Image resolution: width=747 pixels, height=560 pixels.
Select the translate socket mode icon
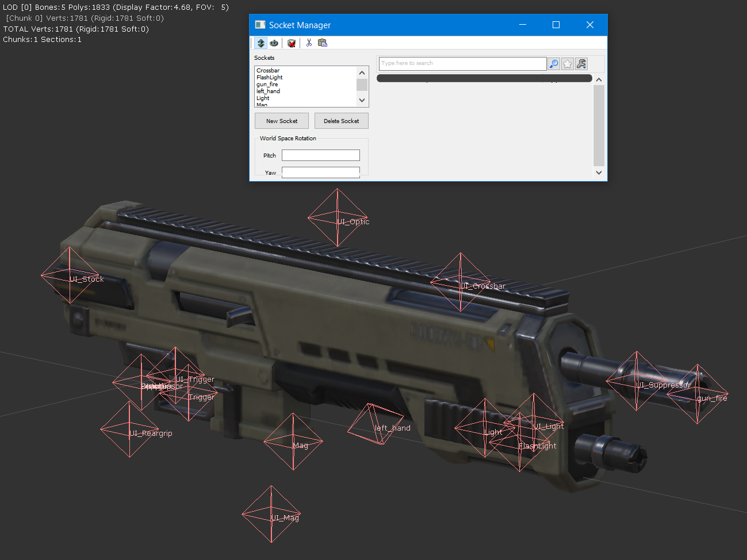(x=261, y=43)
